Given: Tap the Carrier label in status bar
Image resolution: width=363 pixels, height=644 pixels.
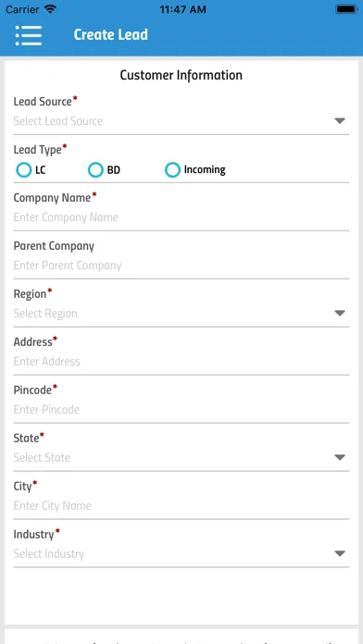Looking at the screenshot, I should click(22, 9).
